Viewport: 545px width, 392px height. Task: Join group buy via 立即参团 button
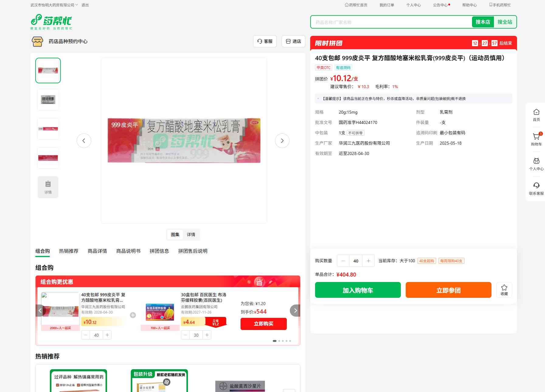[448, 290]
